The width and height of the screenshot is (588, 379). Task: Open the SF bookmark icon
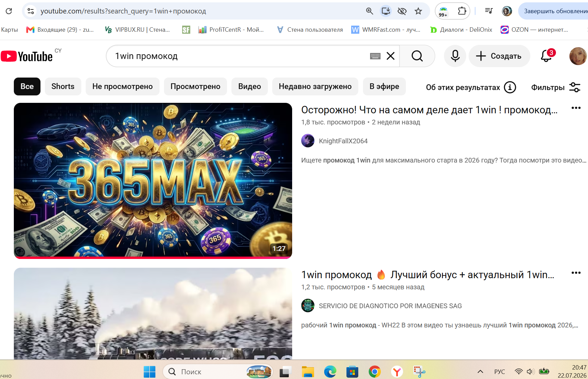click(186, 30)
